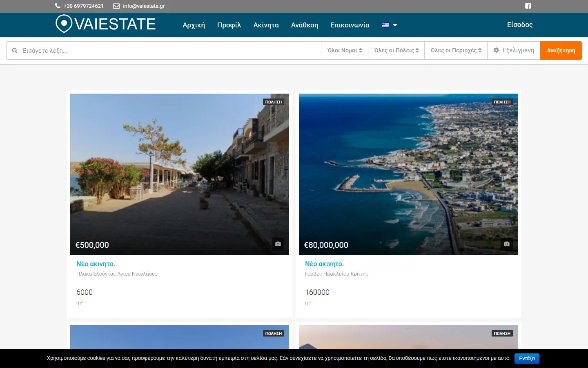588x368 pixels.
Task: Click ΠΩΛΗΣΗ badge on €80,000,000 listing
Action: (502, 102)
